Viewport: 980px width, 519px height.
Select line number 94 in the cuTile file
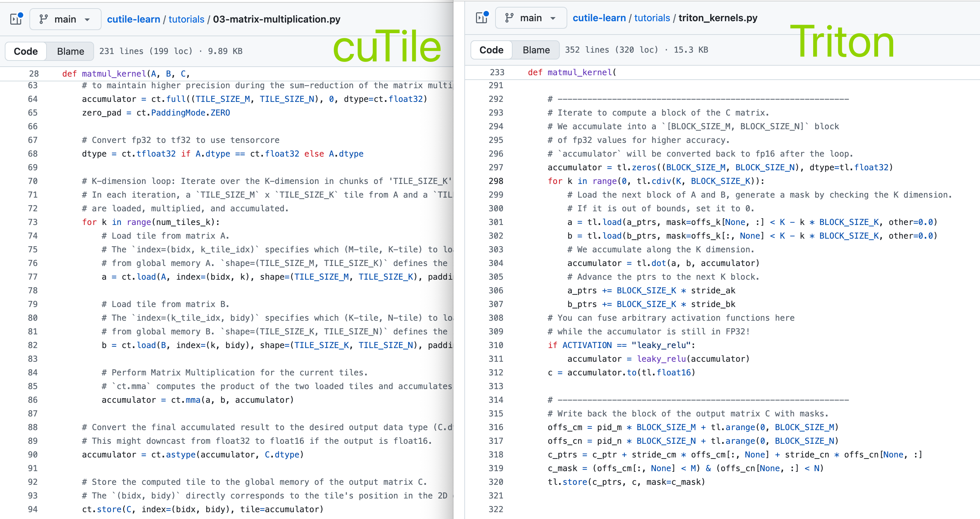coord(33,509)
